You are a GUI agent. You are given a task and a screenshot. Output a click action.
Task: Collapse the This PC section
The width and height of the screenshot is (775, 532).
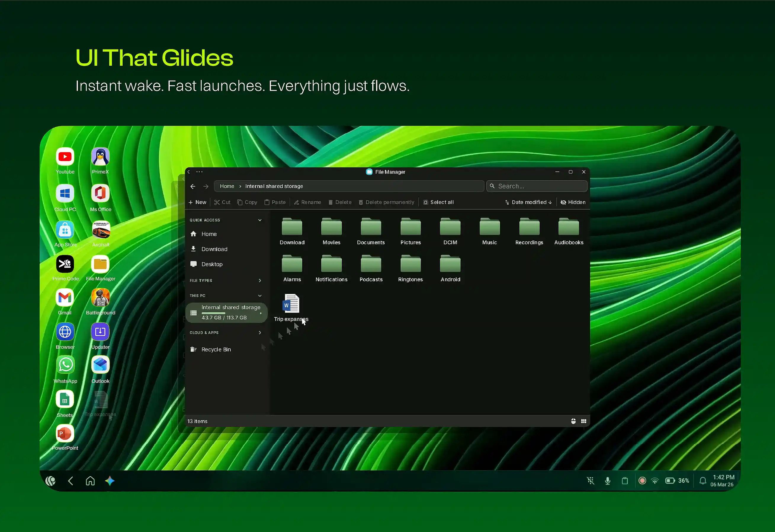click(260, 296)
